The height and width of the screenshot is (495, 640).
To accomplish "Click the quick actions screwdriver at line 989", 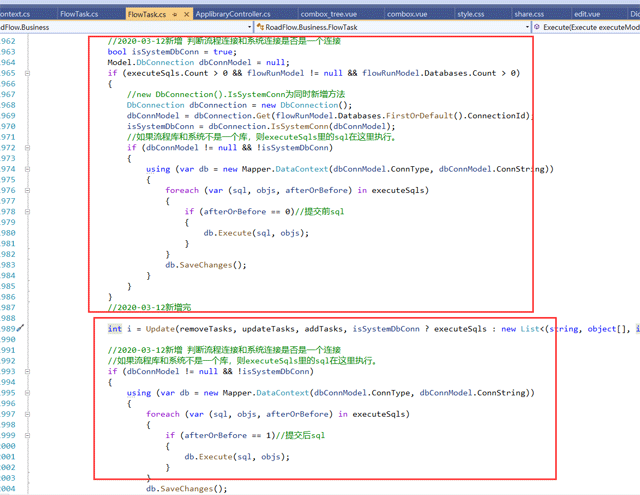I will (x=21, y=327).
